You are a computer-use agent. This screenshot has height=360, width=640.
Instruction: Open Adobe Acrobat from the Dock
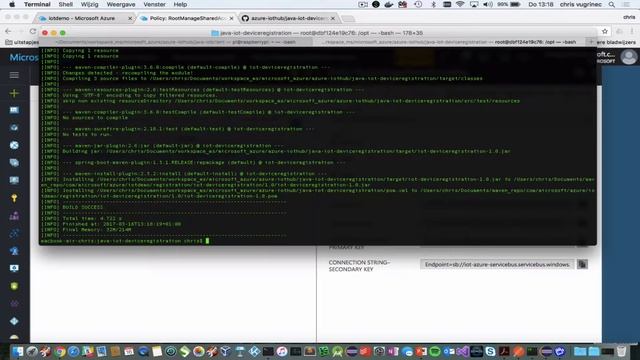pos(504,352)
